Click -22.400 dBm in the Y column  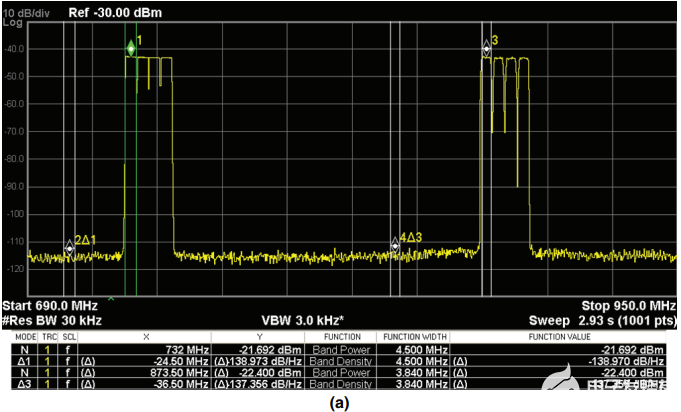click(x=270, y=373)
